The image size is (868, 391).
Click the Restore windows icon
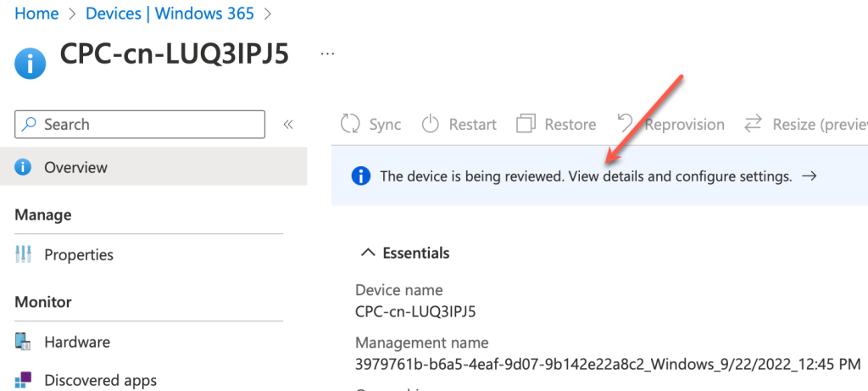[x=526, y=124]
